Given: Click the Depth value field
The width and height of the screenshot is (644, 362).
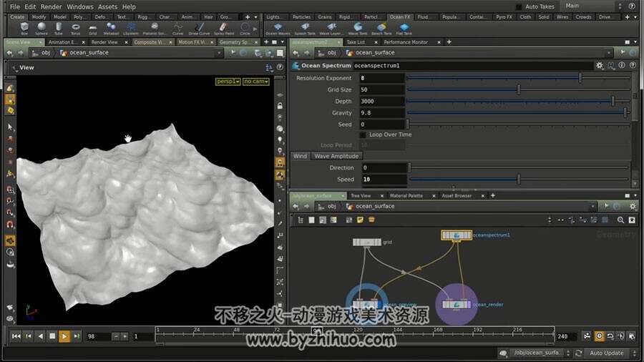Looking at the screenshot, I should point(381,101).
